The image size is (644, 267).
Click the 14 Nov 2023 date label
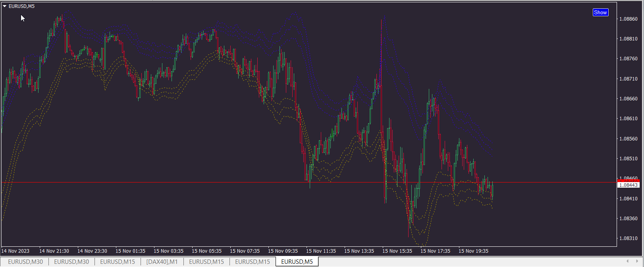pyautogui.click(x=15, y=251)
